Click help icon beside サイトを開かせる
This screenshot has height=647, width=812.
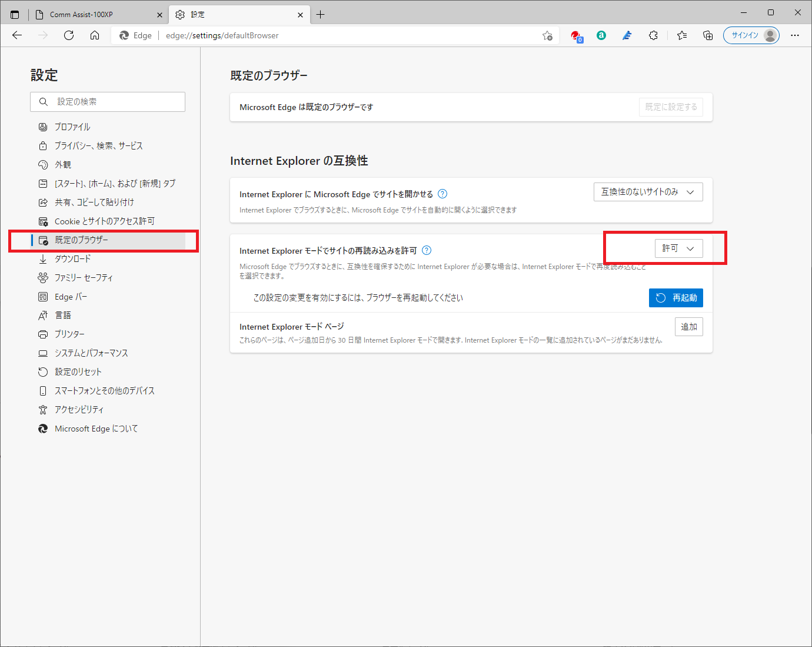[x=442, y=194]
